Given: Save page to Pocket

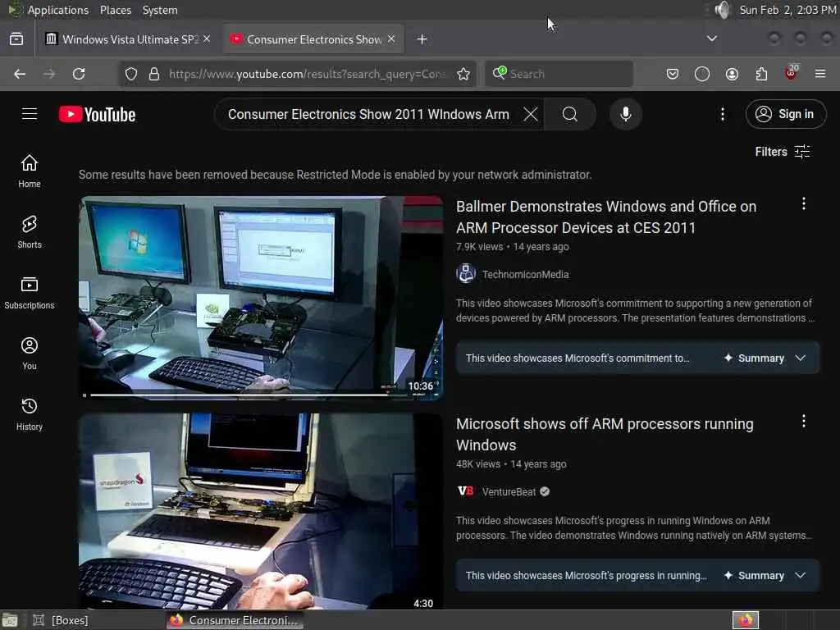Looking at the screenshot, I should pos(673,74).
